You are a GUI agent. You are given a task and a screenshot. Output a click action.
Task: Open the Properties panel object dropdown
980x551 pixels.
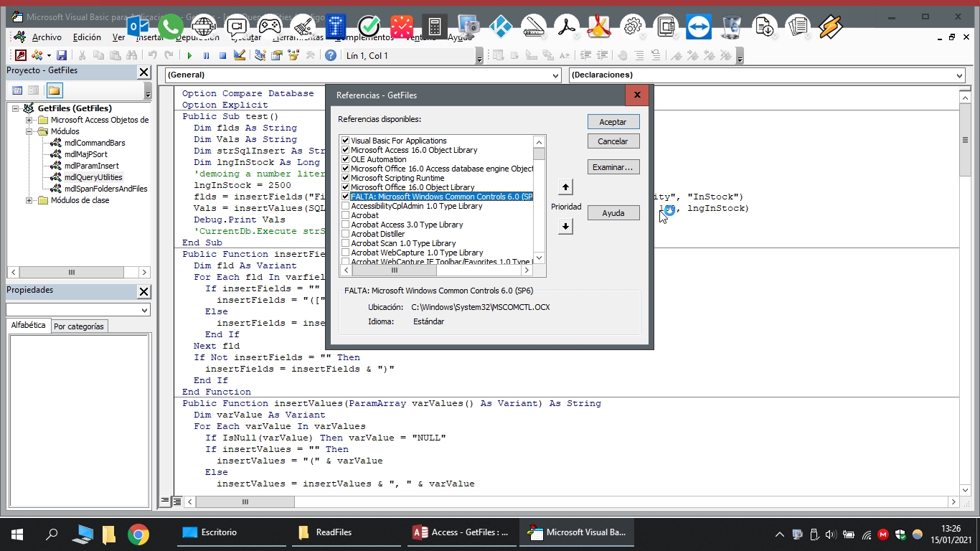tap(145, 311)
